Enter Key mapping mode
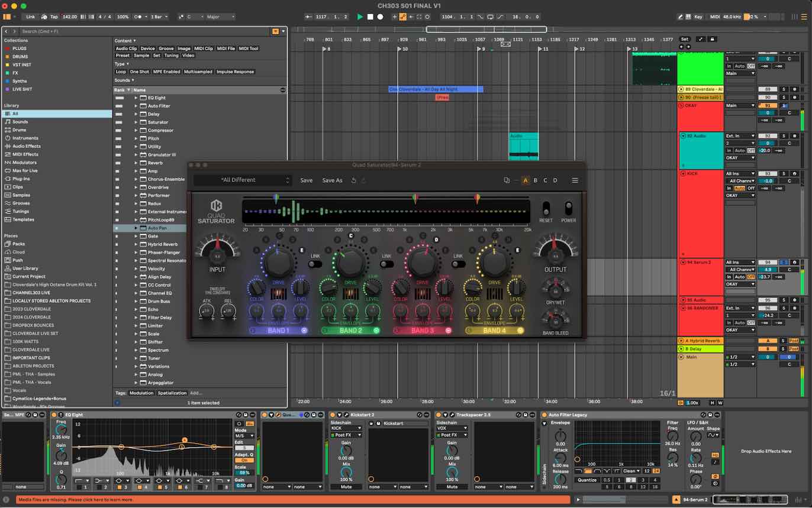The height and width of the screenshot is (508, 812). point(698,17)
